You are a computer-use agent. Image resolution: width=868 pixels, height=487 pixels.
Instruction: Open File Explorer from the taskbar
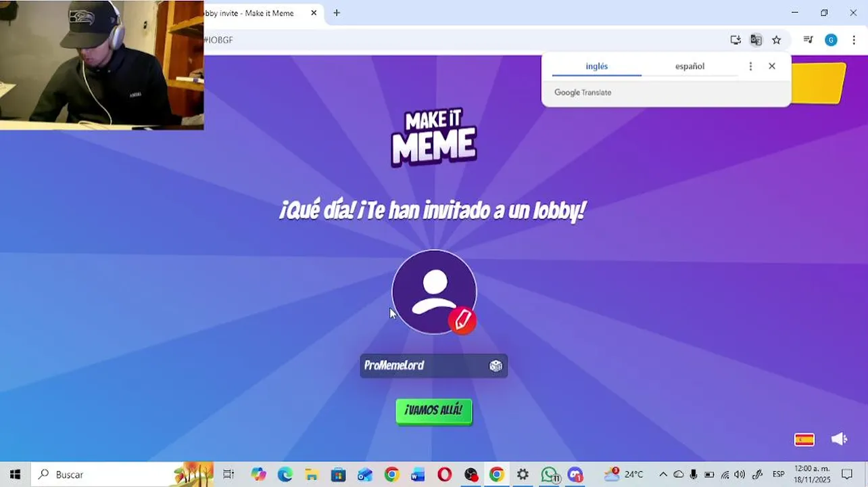coord(311,474)
